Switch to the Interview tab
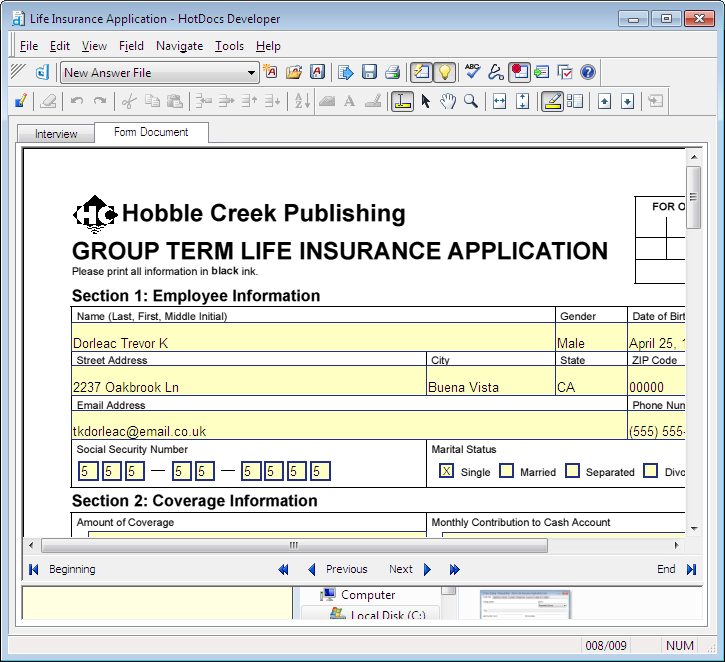 point(56,134)
